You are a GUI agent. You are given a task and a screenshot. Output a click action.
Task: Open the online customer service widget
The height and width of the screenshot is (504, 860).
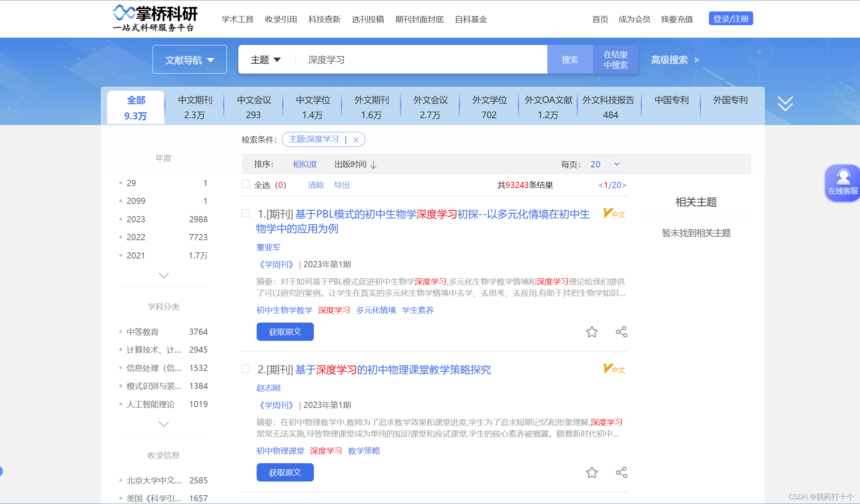click(x=843, y=183)
